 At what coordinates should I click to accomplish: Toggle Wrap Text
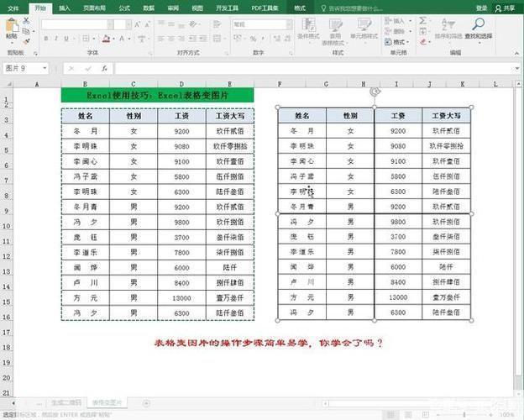pos(217,24)
